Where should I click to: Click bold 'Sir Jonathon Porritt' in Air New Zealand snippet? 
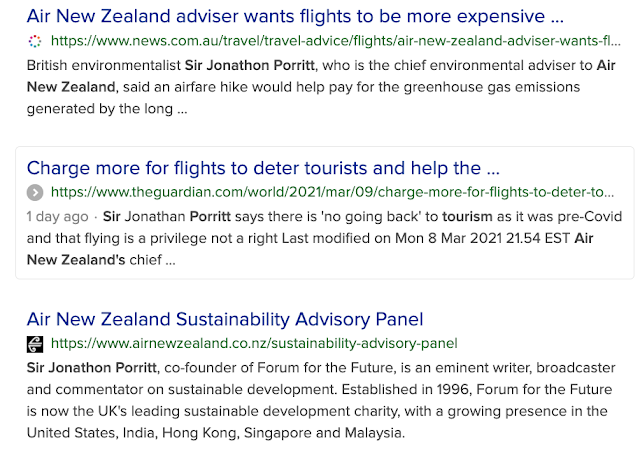(92, 368)
